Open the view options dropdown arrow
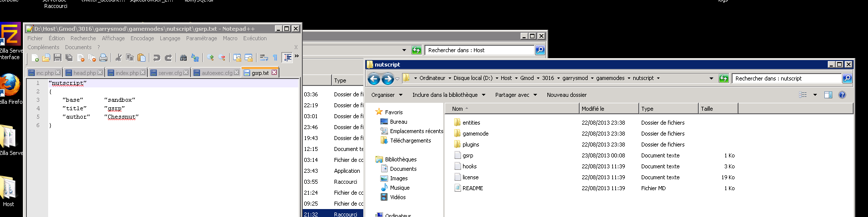868x217 pixels. tap(815, 95)
